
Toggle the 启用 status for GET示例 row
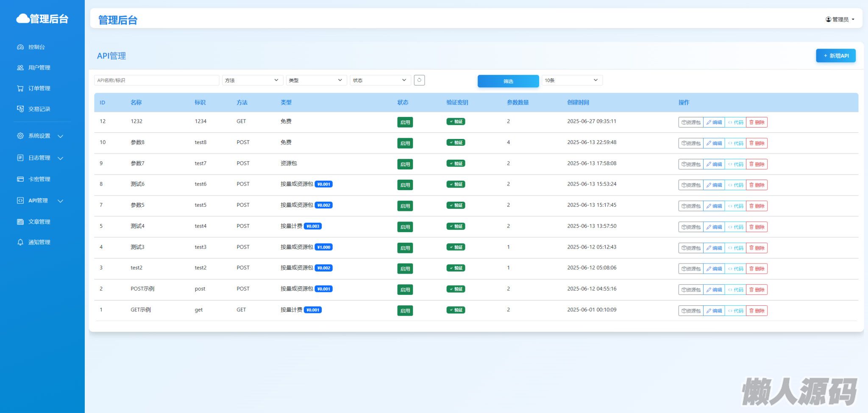pyautogui.click(x=405, y=311)
